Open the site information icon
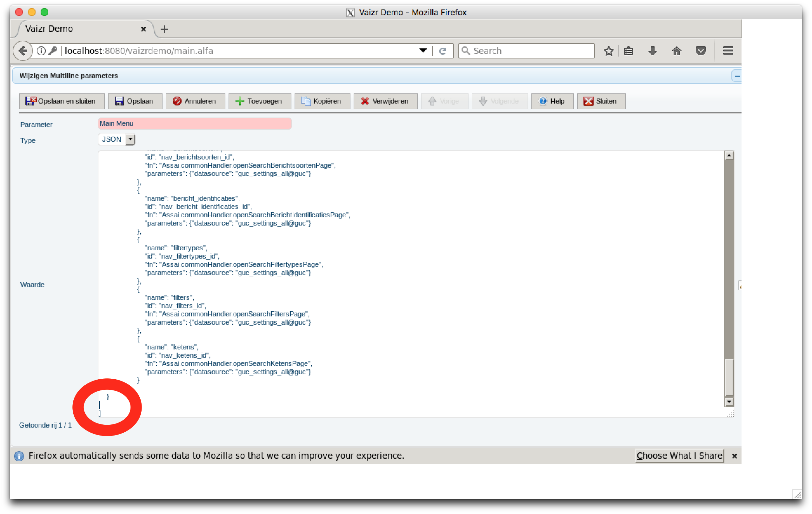Viewport: 812px width, 514px height. (41, 51)
